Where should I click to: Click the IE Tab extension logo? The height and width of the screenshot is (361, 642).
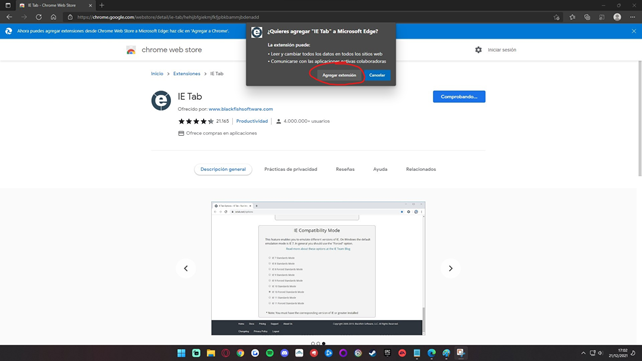pyautogui.click(x=161, y=100)
